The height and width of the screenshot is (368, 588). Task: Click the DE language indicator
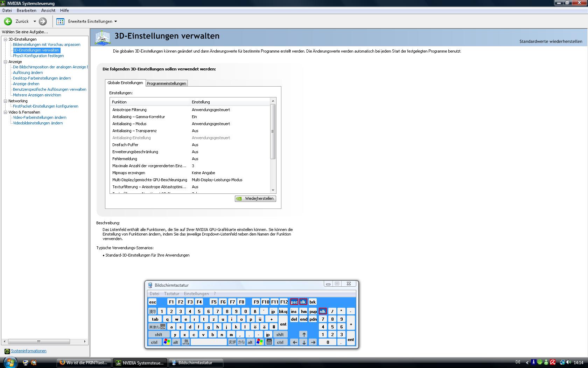[518, 362]
